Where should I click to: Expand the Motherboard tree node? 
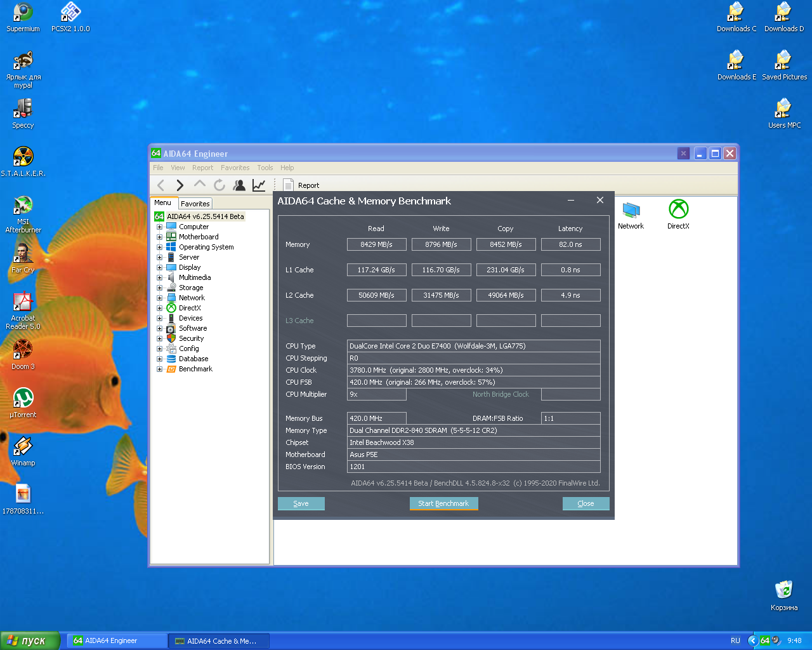(x=160, y=237)
